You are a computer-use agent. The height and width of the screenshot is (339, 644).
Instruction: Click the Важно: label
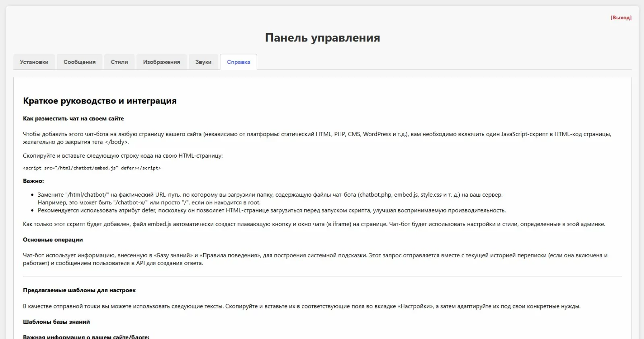33,181
